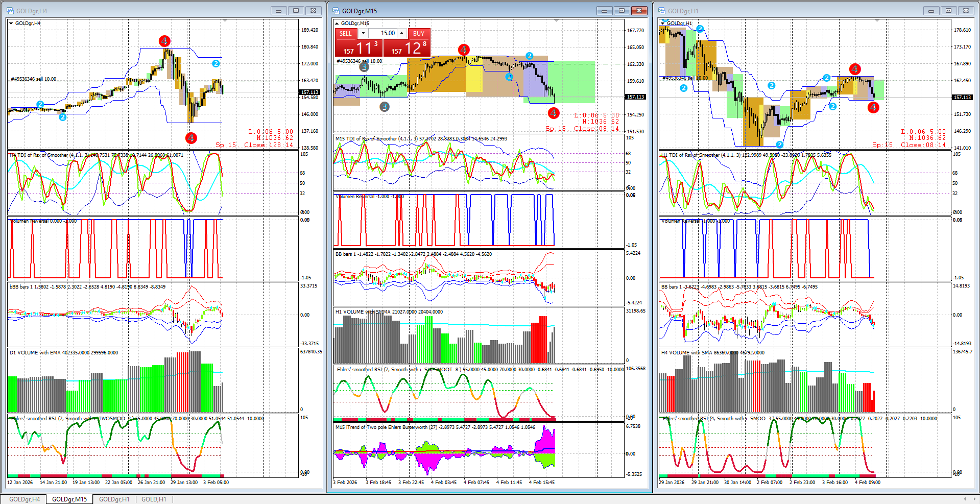Select the #49536346 sell order label on H1 chart
The width and height of the screenshot is (980, 504).
click(x=685, y=78)
